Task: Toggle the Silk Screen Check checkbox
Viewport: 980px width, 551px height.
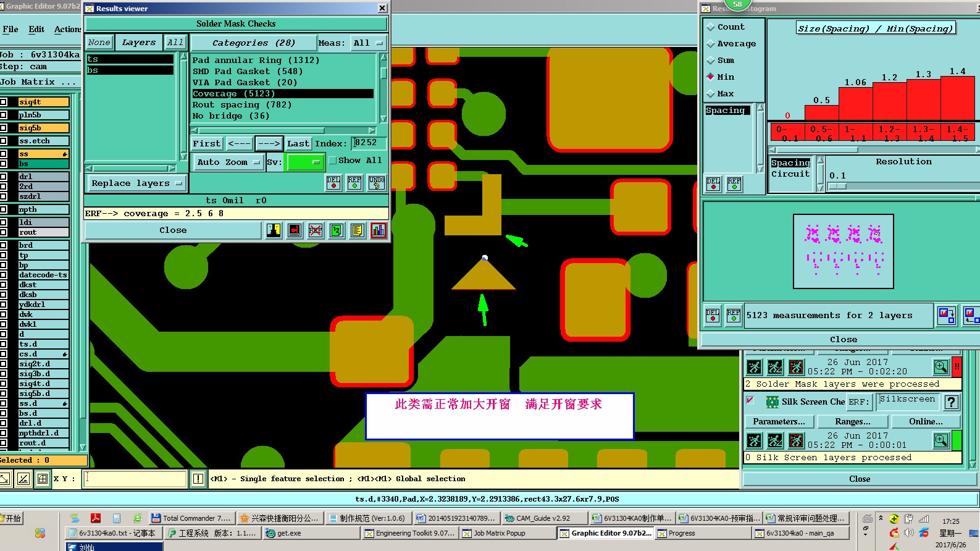Action: [750, 400]
